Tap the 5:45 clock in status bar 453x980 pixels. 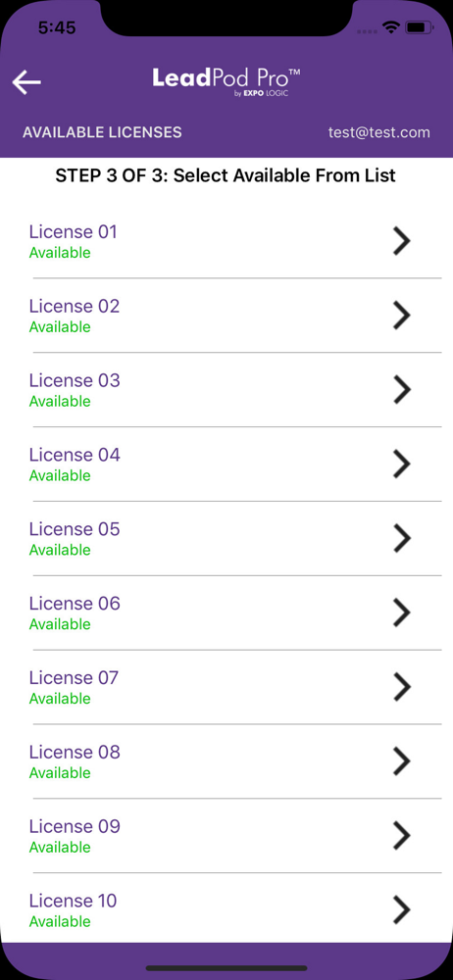pos(57,27)
